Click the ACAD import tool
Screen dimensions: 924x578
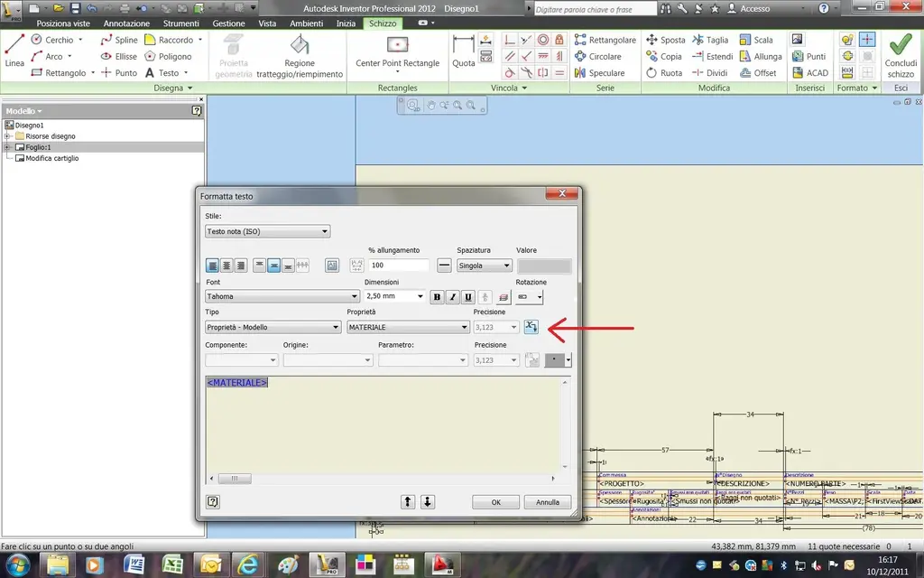(810, 72)
